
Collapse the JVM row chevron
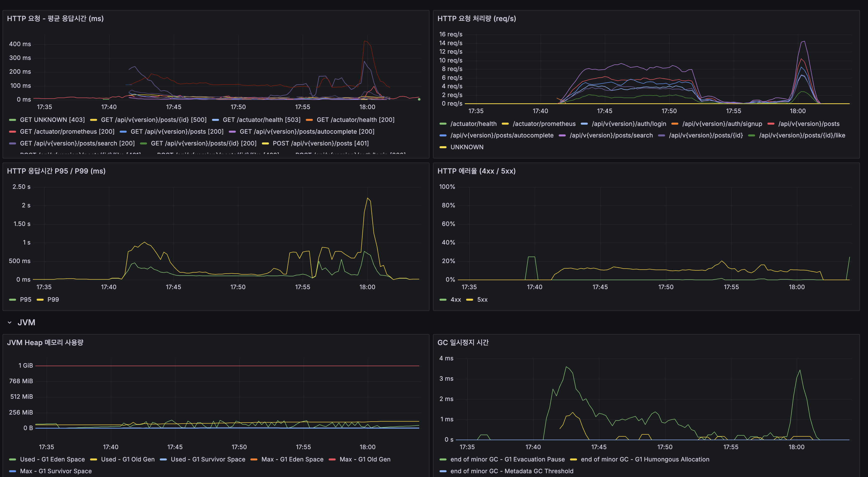pyautogui.click(x=10, y=323)
